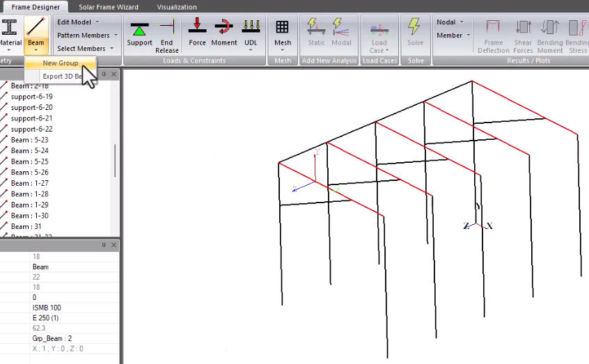
Task: Add a Moment load
Action: tap(224, 33)
